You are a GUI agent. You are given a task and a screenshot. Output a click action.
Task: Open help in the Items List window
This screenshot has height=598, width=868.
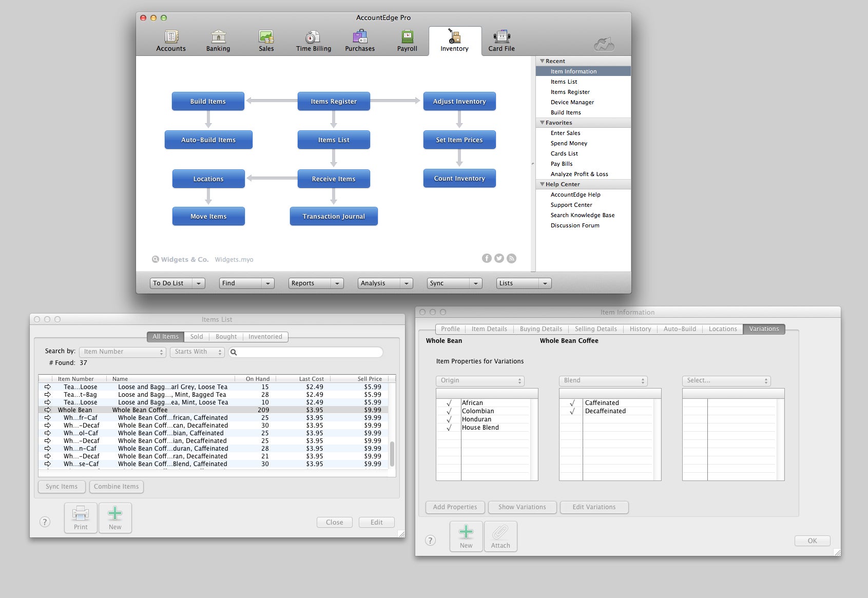click(45, 522)
